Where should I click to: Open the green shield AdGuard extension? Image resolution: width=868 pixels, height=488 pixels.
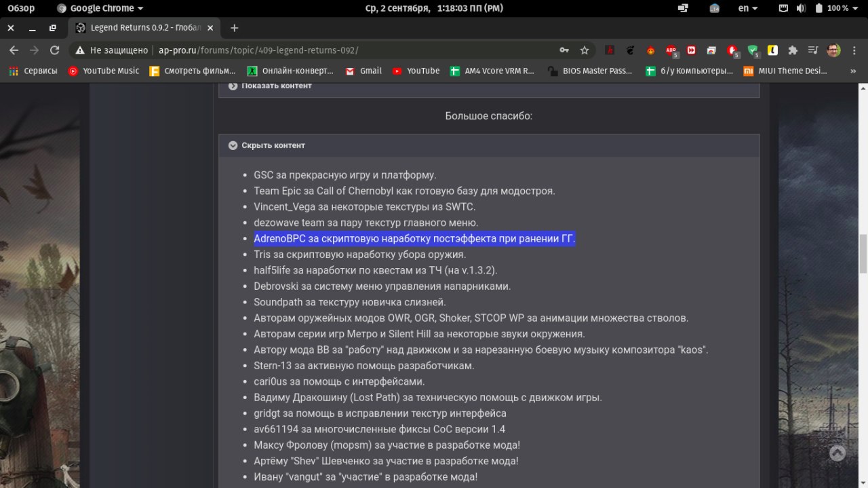753,50
